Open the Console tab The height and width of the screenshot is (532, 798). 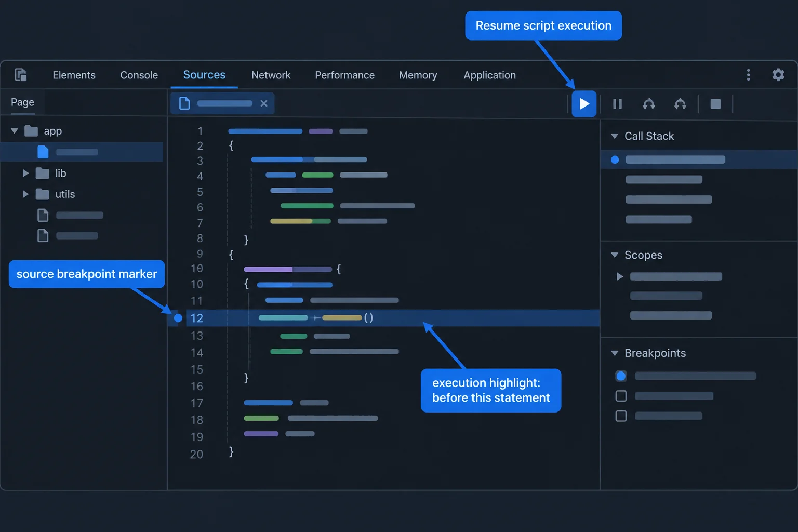coord(139,75)
